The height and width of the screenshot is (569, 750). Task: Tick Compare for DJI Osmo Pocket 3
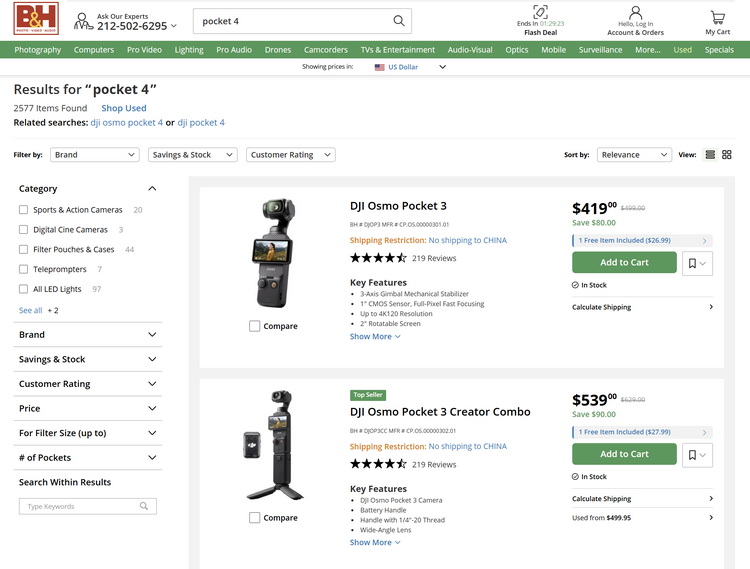[x=254, y=326]
